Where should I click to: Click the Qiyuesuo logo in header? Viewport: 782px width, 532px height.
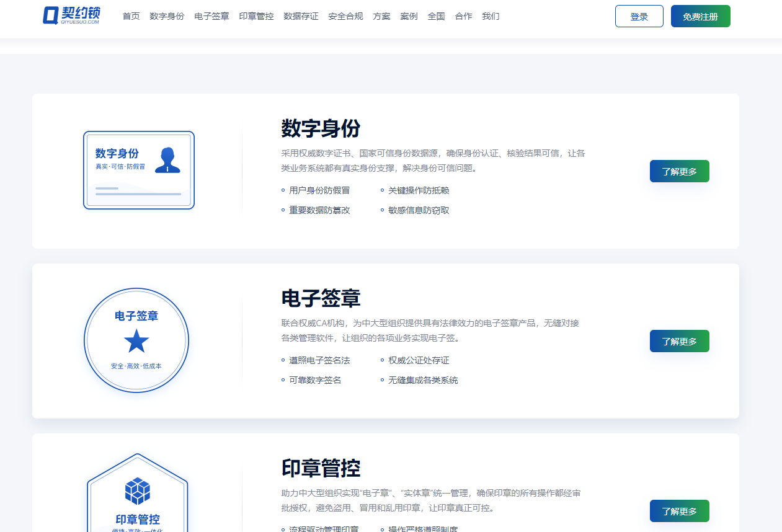71,16
